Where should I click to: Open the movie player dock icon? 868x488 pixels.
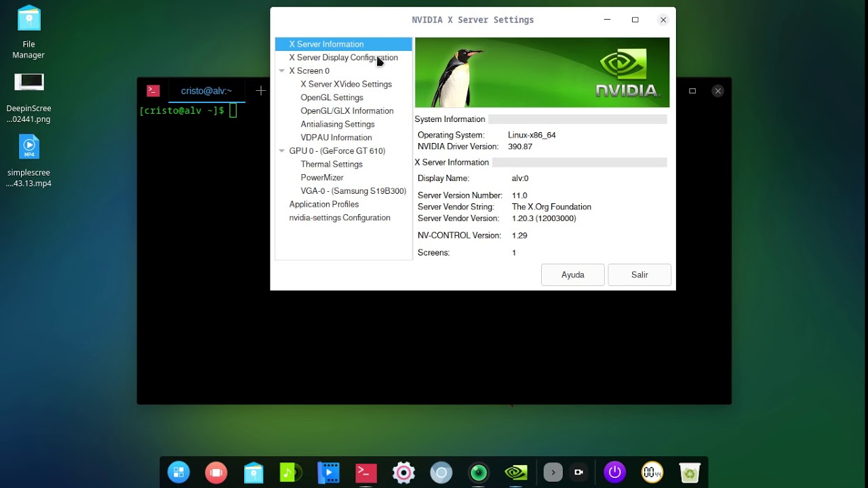coord(328,472)
